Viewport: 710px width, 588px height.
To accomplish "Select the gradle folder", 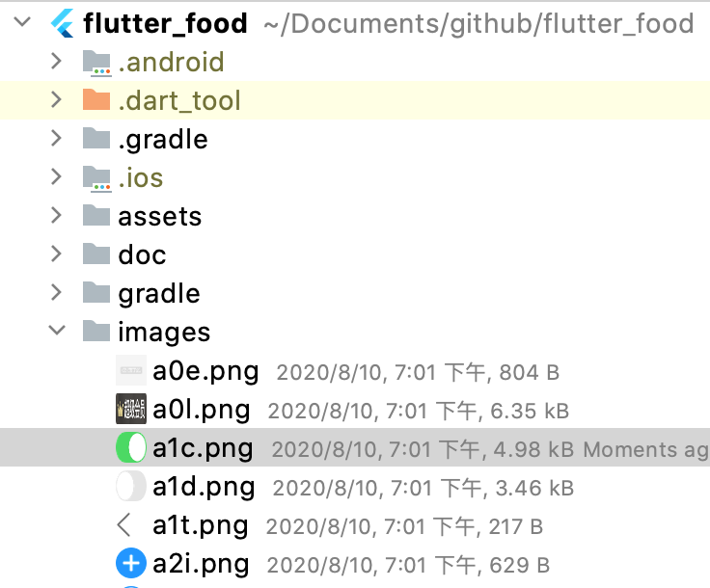I will pos(159,293).
